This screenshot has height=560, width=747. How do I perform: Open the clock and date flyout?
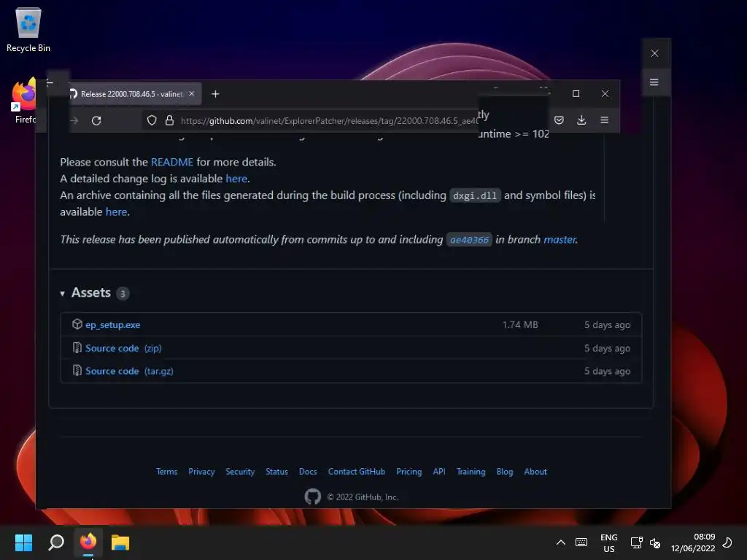tap(693, 542)
